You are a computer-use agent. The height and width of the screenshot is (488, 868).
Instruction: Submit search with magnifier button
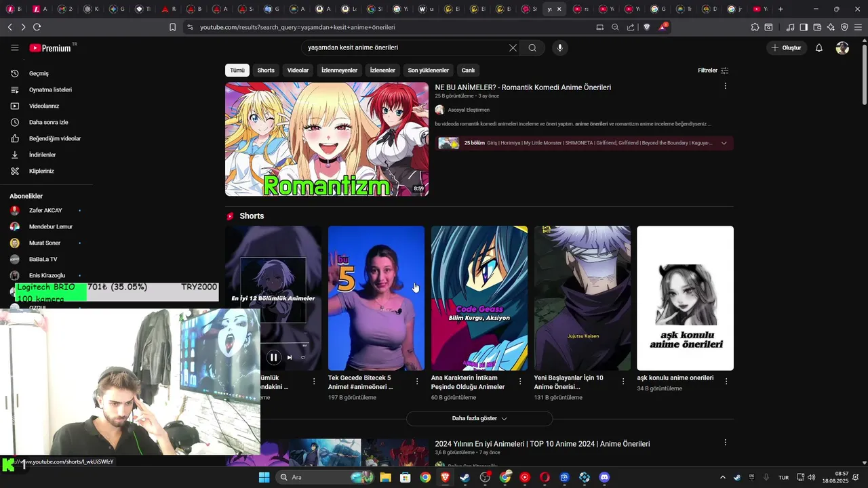(x=532, y=47)
